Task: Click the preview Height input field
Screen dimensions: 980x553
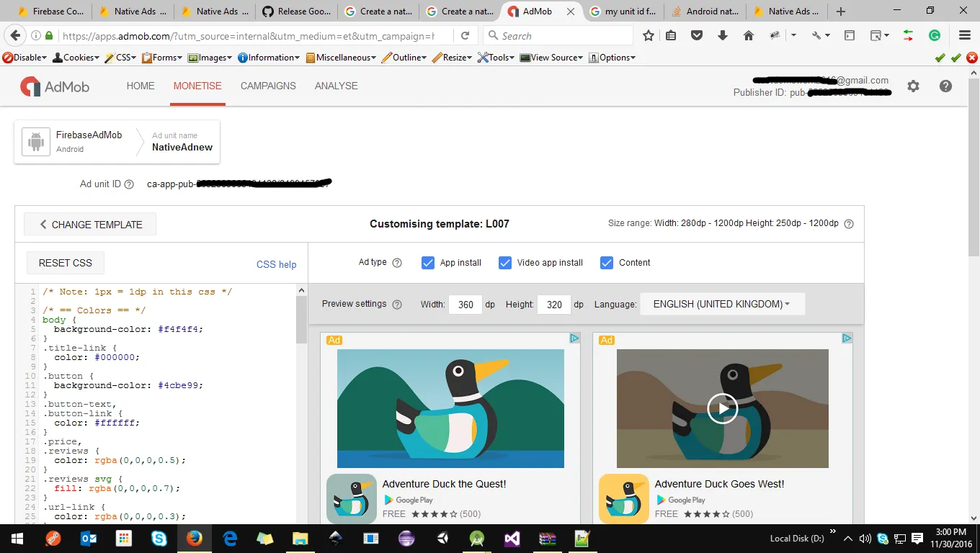Action: point(554,305)
